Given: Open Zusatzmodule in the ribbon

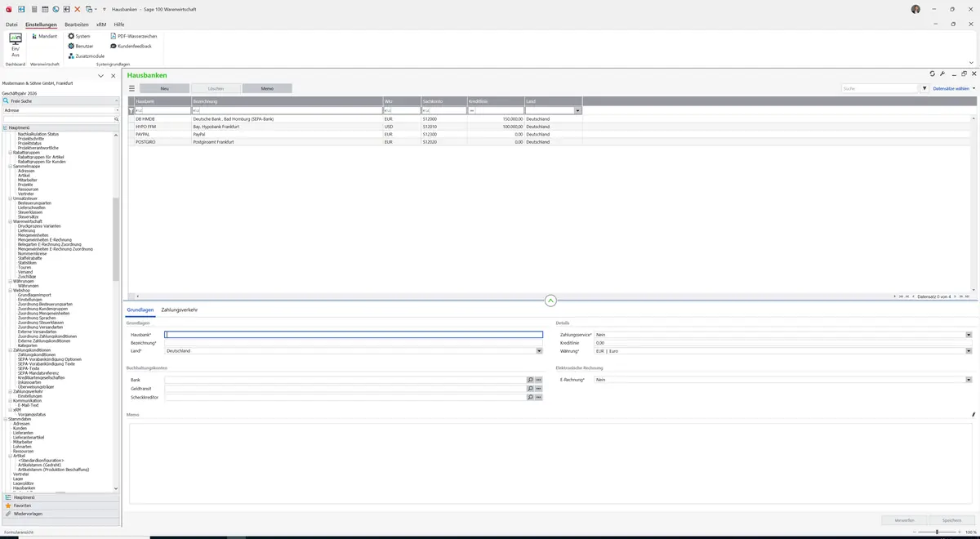Looking at the screenshot, I should [x=87, y=56].
